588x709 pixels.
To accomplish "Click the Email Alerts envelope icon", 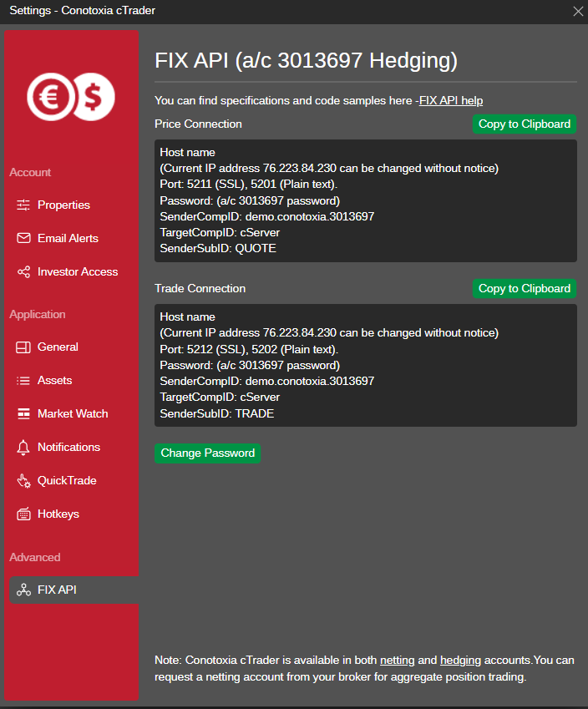I will tap(23, 238).
